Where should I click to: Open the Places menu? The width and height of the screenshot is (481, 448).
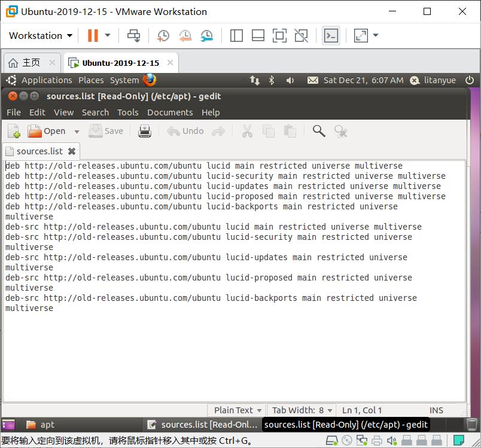pos(91,80)
